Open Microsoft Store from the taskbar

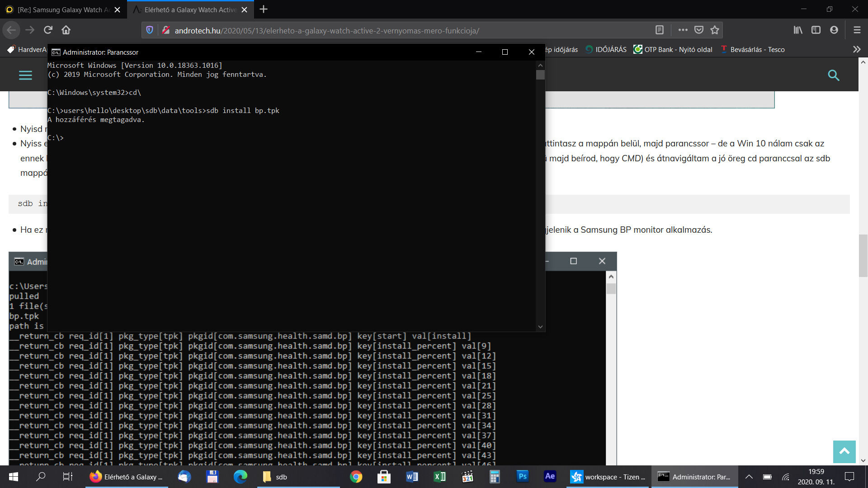pos(384,477)
